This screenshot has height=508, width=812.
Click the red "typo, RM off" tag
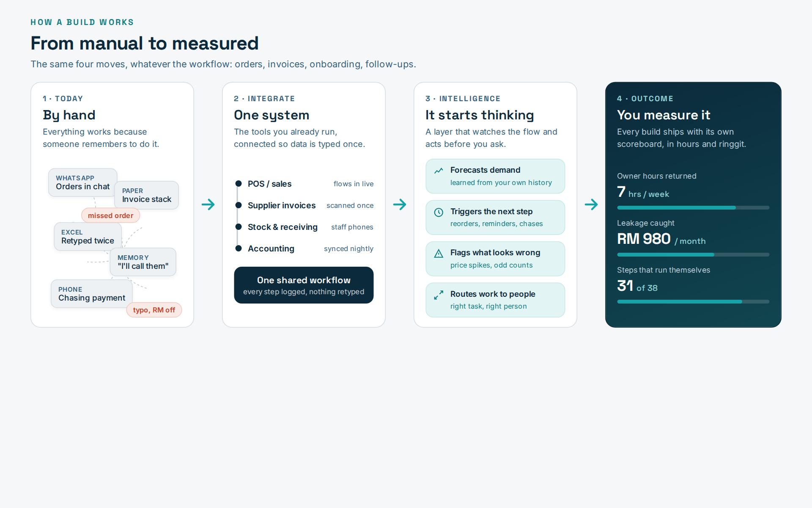point(154,310)
